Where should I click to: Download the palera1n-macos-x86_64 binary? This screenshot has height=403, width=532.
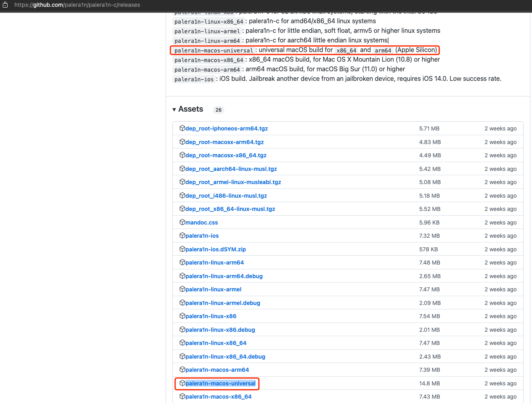pyautogui.click(x=218, y=397)
